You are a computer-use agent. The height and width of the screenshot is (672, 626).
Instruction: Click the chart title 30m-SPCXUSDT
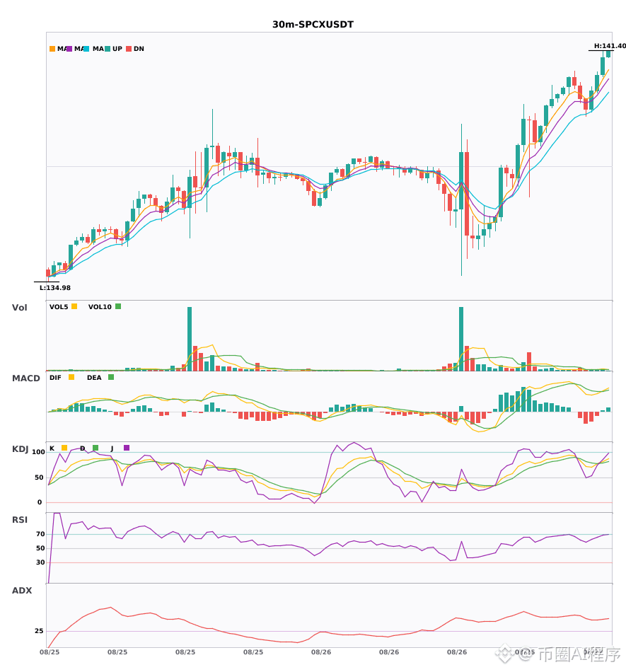tap(313, 25)
